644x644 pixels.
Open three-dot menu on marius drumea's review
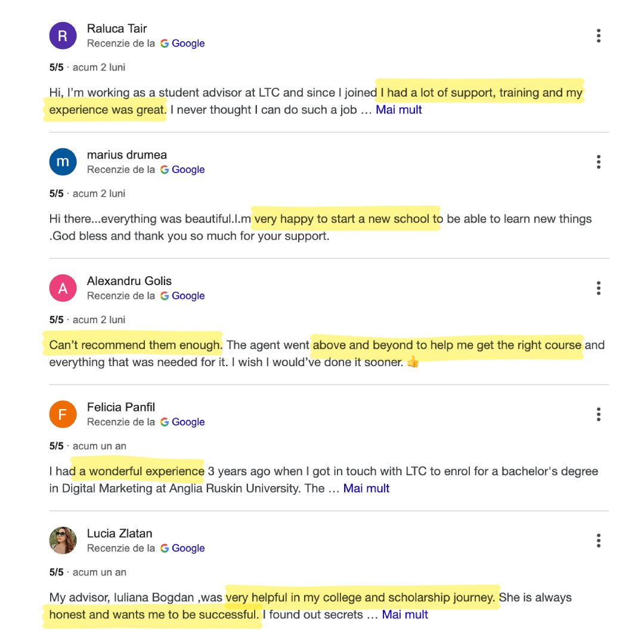point(599,162)
